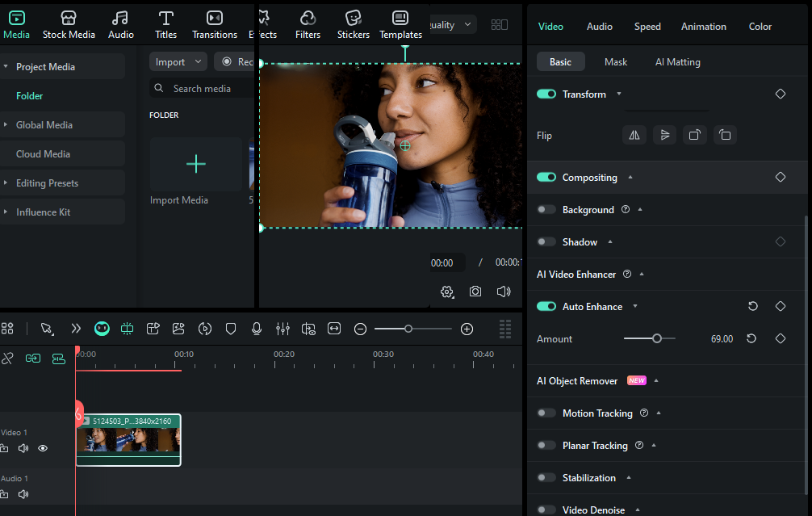The height and width of the screenshot is (516, 812).
Task: Reset the Auto Enhance settings
Action: [753, 306]
